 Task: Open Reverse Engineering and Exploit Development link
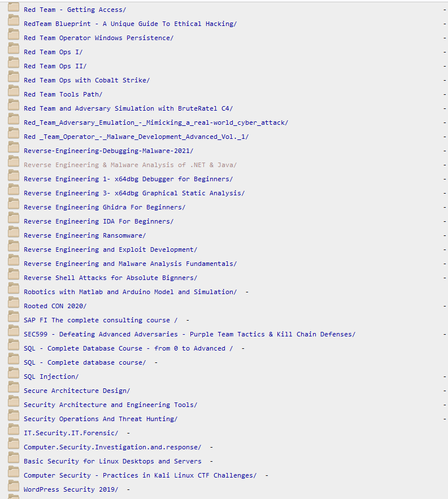[x=111, y=249]
